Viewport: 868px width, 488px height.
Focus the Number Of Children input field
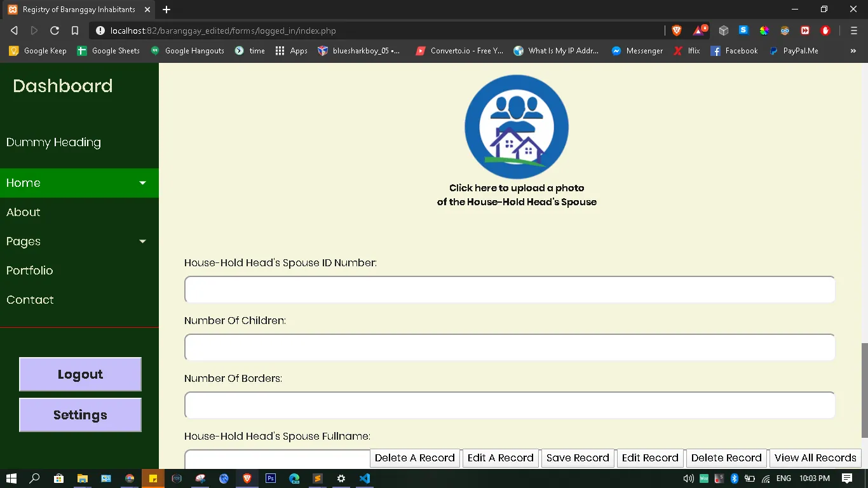(509, 348)
